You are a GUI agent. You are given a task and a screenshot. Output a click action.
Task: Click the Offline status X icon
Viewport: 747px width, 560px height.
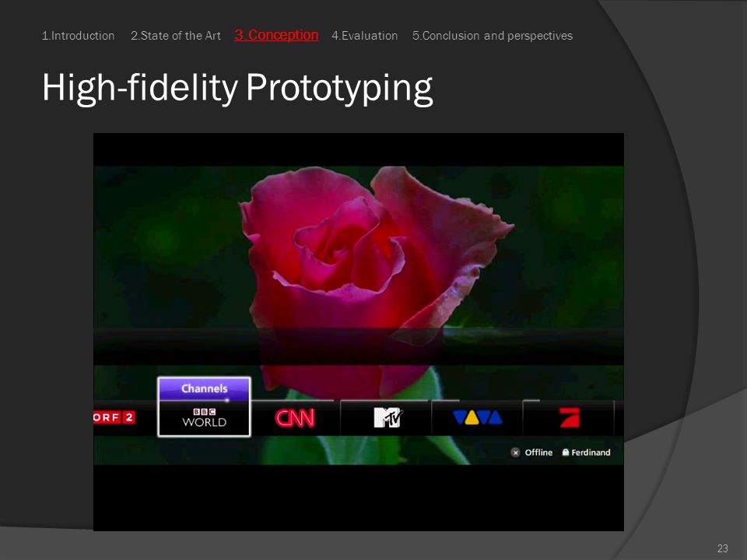pos(515,453)
